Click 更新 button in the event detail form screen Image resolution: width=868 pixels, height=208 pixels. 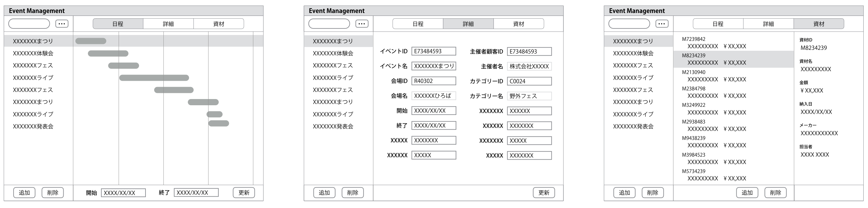[544, 193]
